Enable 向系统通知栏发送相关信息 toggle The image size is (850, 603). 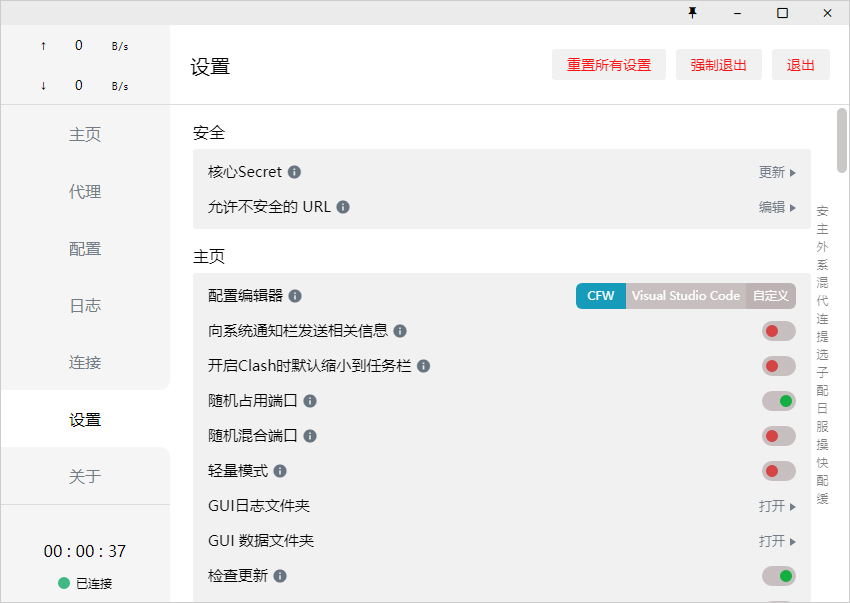[x=778, y=331]
